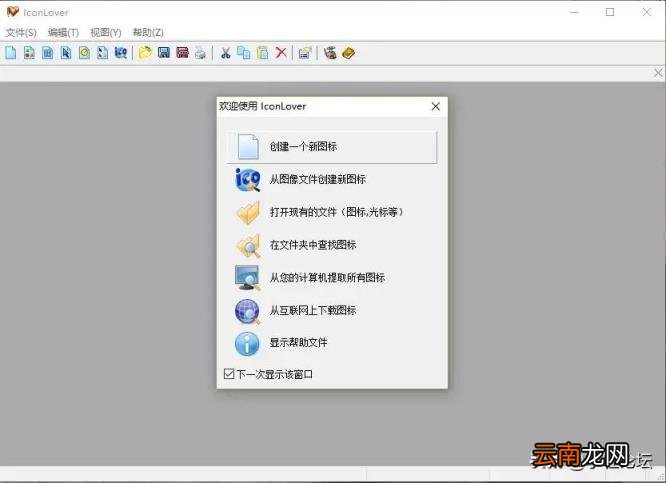The width and height of the screenshot is (666, 483).
Task: Click the magnifier folder icon beside 在文件夹中查找图标
Action: 248,245
